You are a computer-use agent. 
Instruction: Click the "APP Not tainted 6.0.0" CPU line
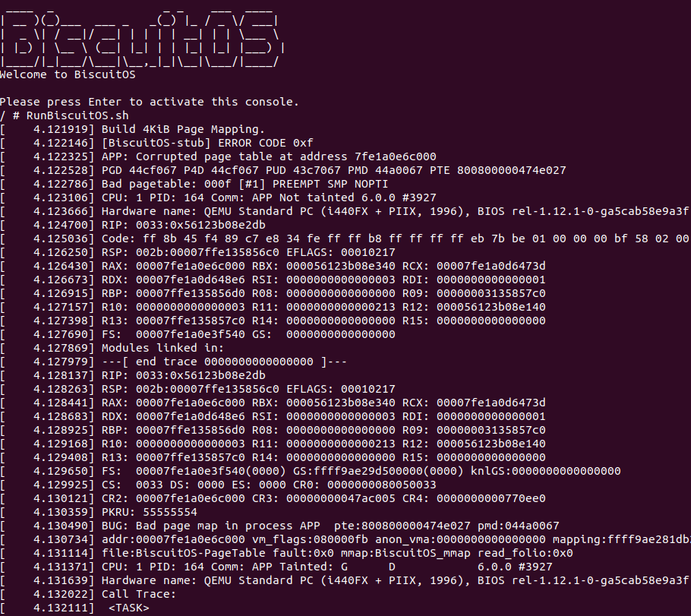point(258,197)
